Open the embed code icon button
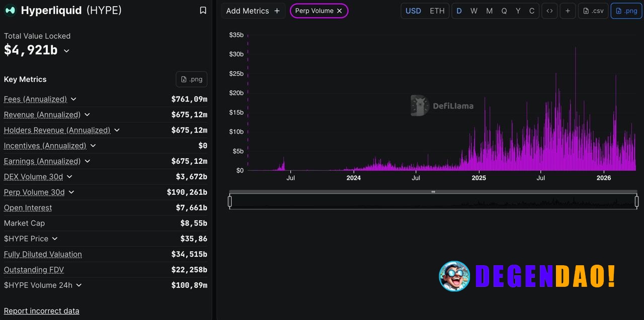This screenshot has width=644, height=320. coord(549,11)
